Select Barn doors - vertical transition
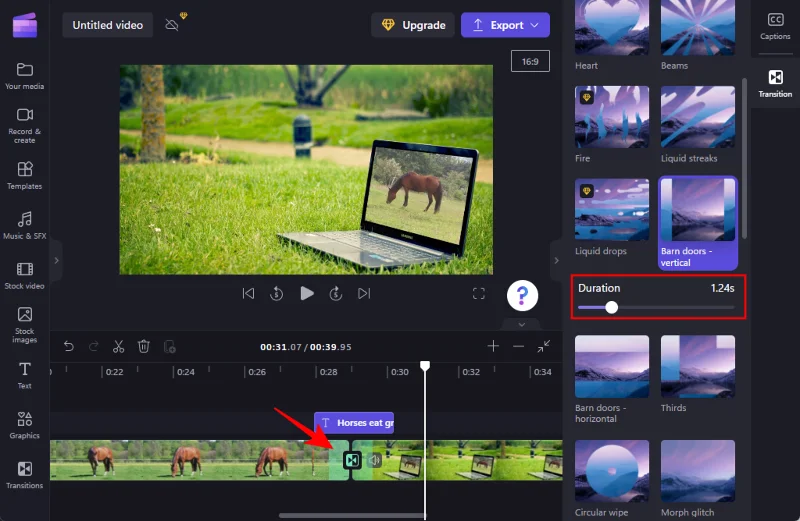 point(697,222)
